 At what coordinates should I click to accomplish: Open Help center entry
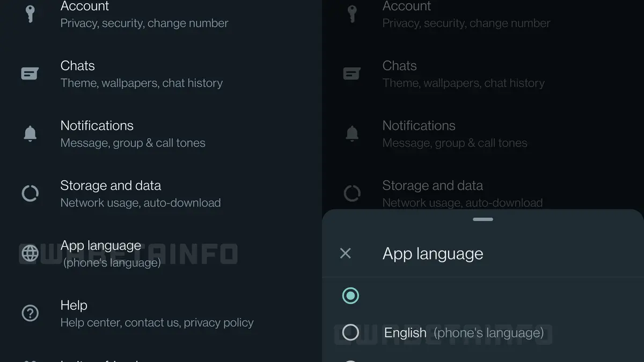[x=161, y=313]
